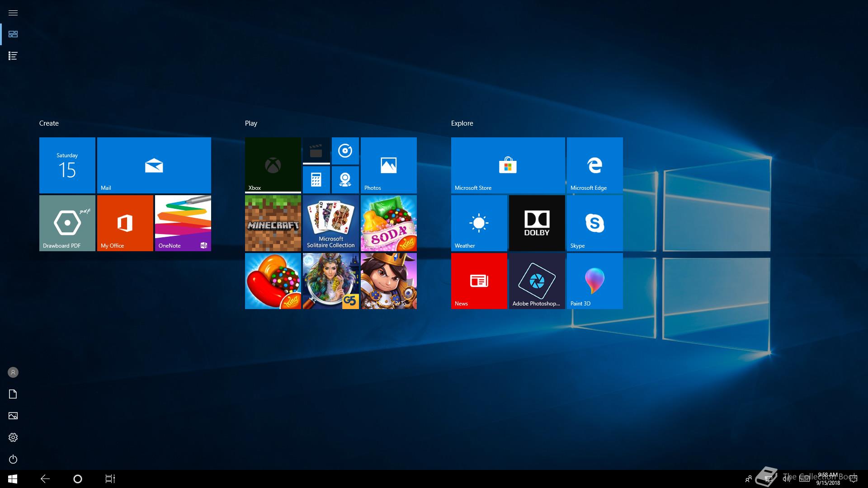The image size is (868, 488).
Task: Launch the Skype tile
Action: point(595,223)
